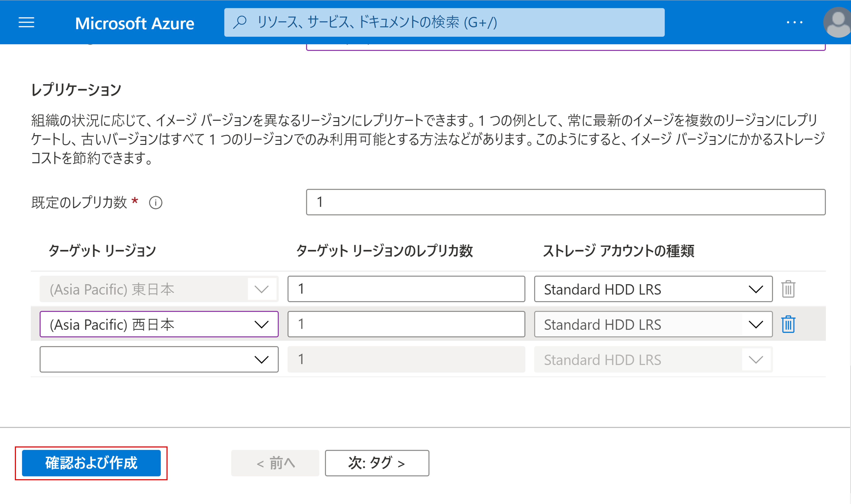This screenshot has width=851, height=504.
Task: Focus the 既定のレプリカ数 input field
Action: pos(565,202)
